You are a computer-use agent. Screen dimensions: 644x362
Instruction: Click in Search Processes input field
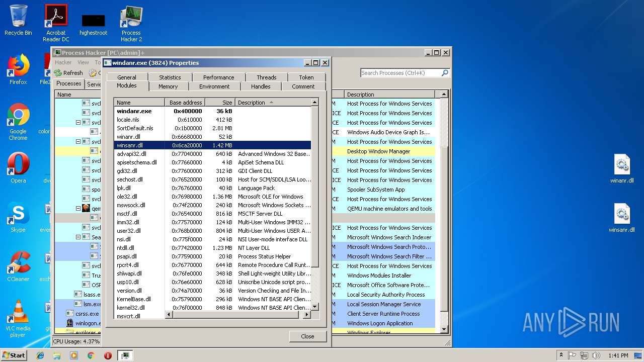(x=400, y=73)
